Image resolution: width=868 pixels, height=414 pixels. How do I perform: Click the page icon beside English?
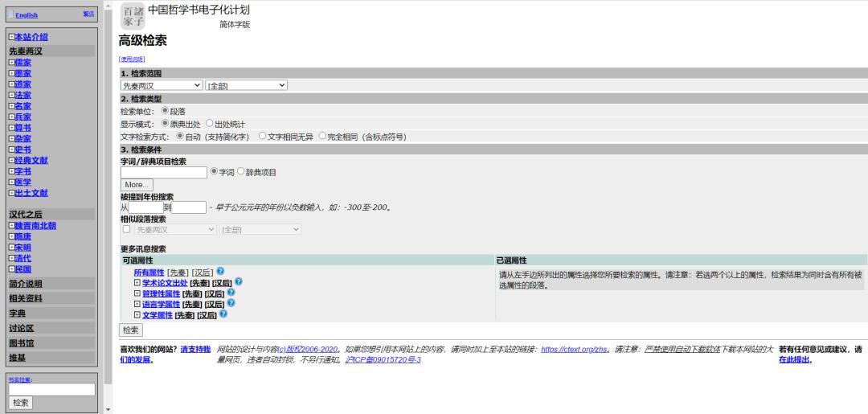(x=10, y=14)
